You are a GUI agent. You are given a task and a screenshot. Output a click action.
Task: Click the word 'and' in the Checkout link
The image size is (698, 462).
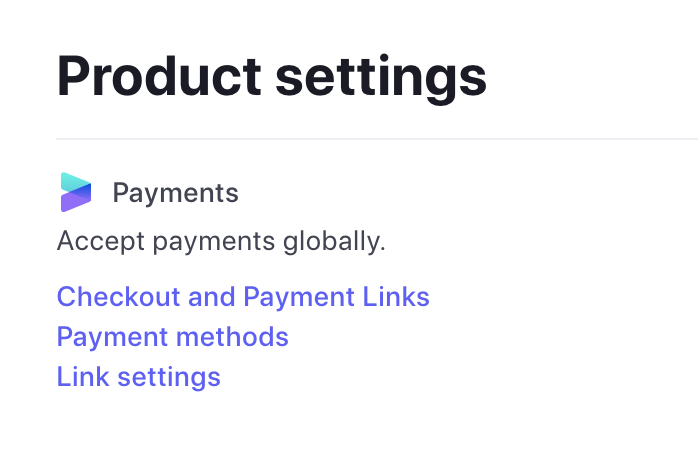click(x=211, y=297)
